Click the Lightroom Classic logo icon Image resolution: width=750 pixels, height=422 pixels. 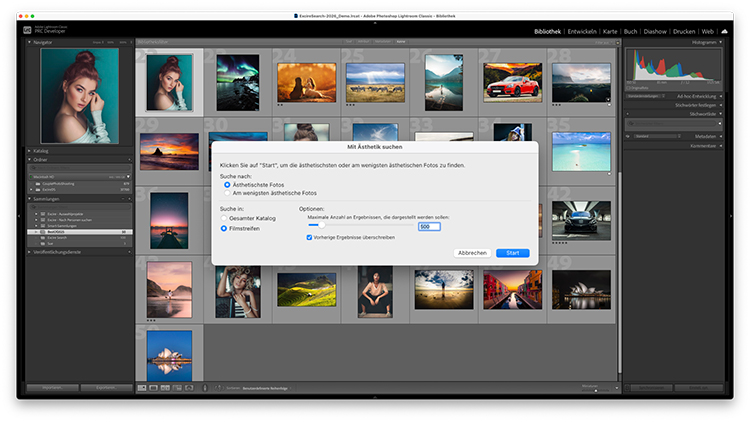[x=28, y=31]
